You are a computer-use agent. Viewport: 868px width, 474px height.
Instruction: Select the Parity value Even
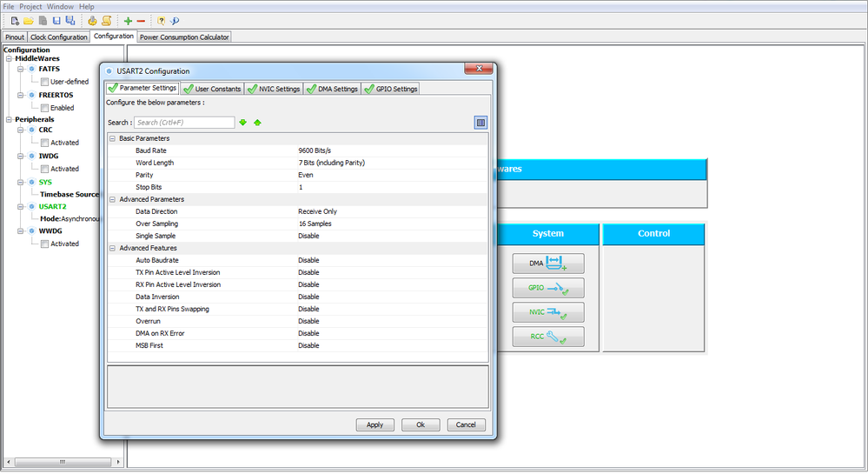[306, 175]
